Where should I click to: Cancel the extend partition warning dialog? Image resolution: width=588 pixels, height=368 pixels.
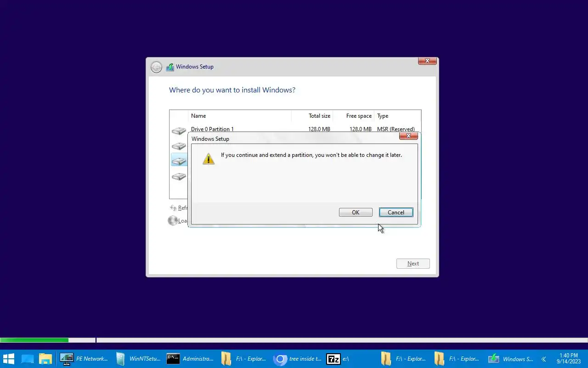[x=396, y=212]
